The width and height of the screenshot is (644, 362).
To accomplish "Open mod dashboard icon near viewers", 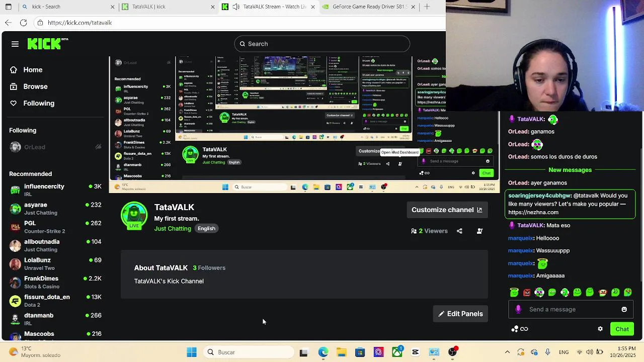I will pyautogui.click(x=479, y=231).
